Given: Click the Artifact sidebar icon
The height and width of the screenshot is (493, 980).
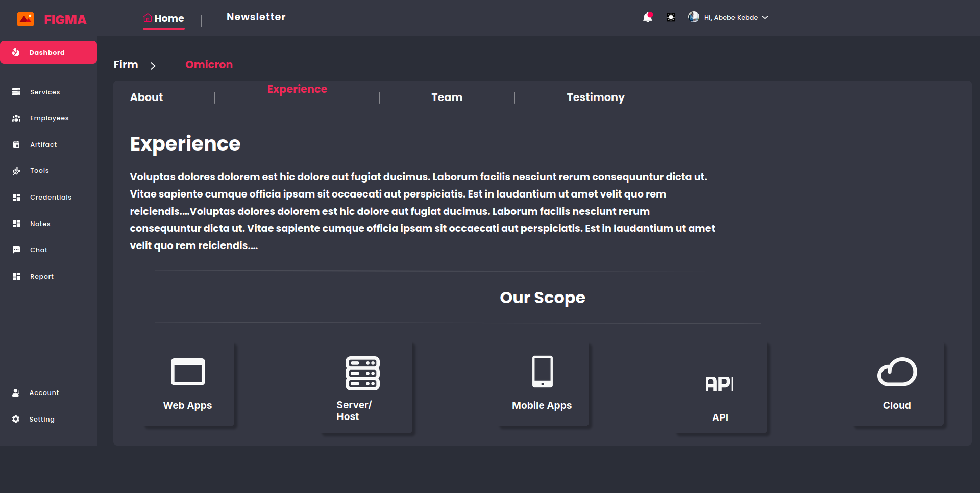Looking at the screenshot, I should (x=16, y=144).
